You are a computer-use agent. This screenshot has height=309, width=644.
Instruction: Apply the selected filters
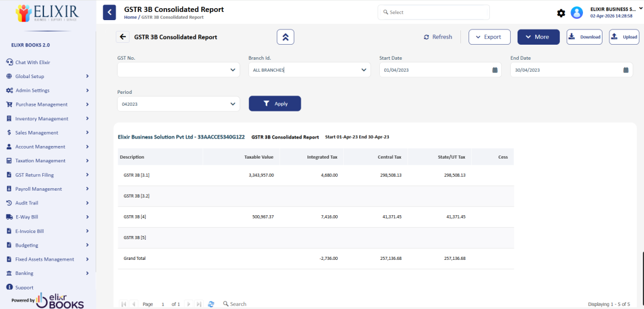coord(275,104)
